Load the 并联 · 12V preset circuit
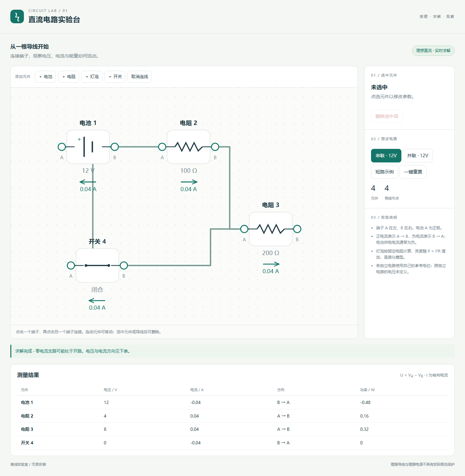The image size is (465, 476). pyautogui.click(x=418, y=156)
